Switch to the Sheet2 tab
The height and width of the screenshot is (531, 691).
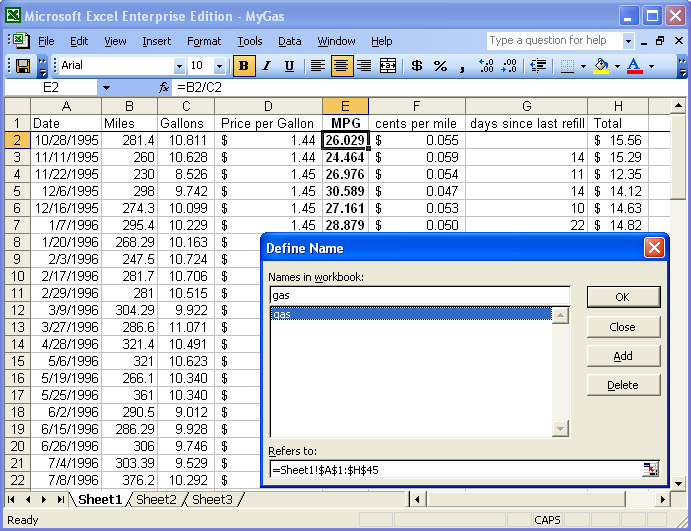[156, 499]
